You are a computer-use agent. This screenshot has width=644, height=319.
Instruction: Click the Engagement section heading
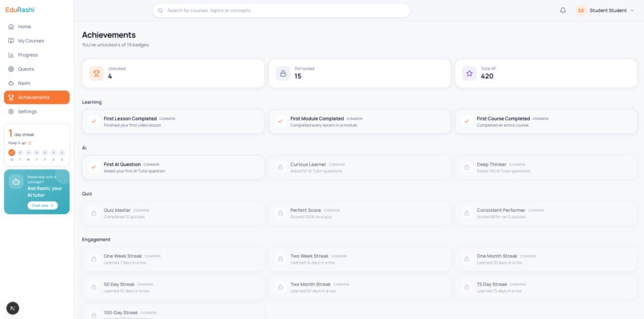(96, 239)
